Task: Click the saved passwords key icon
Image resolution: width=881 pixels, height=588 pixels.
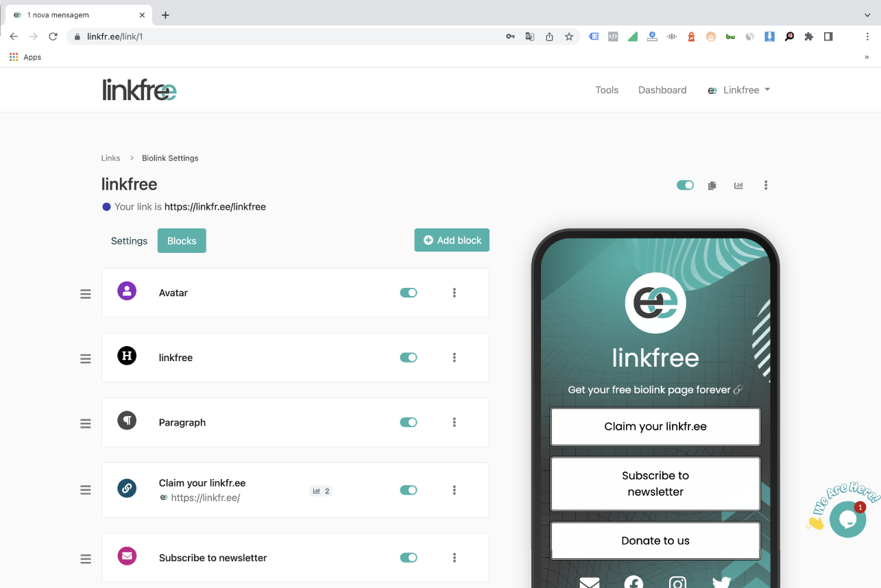Action: pyautogui.click(x=510, y=37)
